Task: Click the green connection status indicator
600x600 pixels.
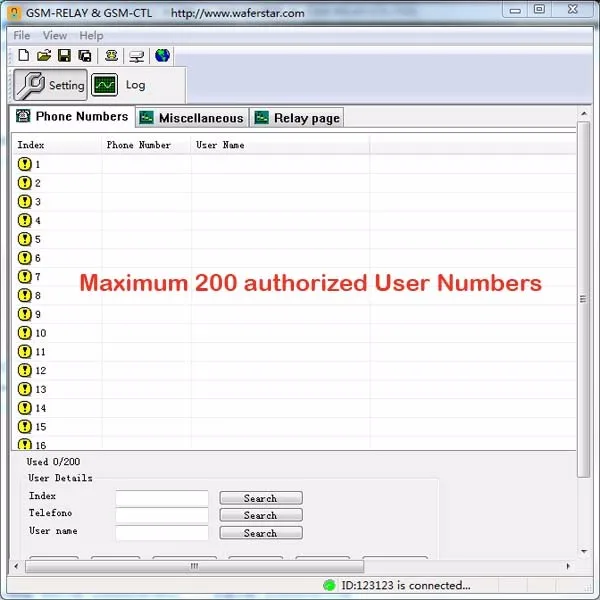Action: [329, 585]
